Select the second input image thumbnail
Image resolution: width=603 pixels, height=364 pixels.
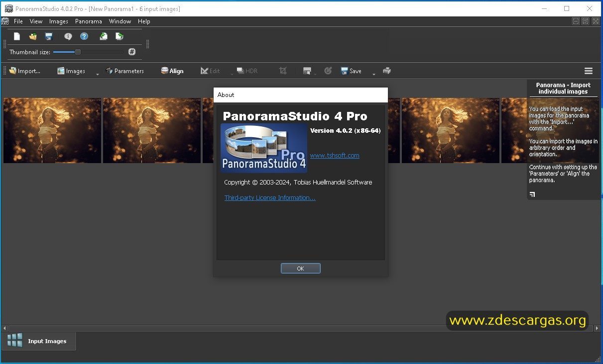tap(152, 130)
